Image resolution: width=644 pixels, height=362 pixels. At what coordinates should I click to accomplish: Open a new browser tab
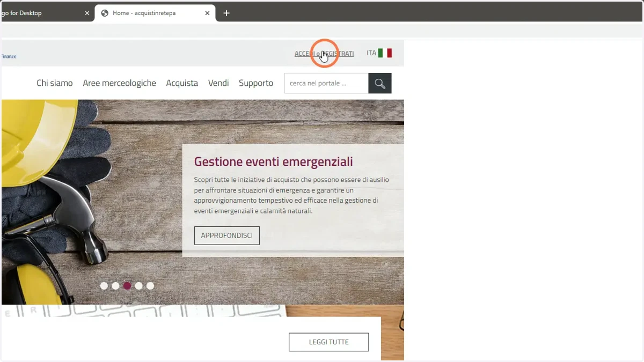pos(226,13)
